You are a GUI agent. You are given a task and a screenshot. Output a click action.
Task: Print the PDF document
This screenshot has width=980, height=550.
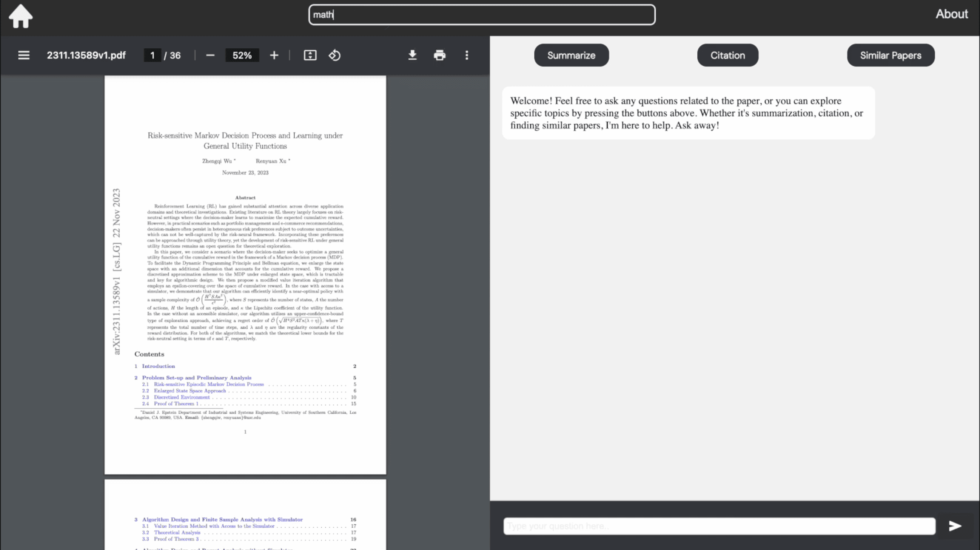(439, 56)
